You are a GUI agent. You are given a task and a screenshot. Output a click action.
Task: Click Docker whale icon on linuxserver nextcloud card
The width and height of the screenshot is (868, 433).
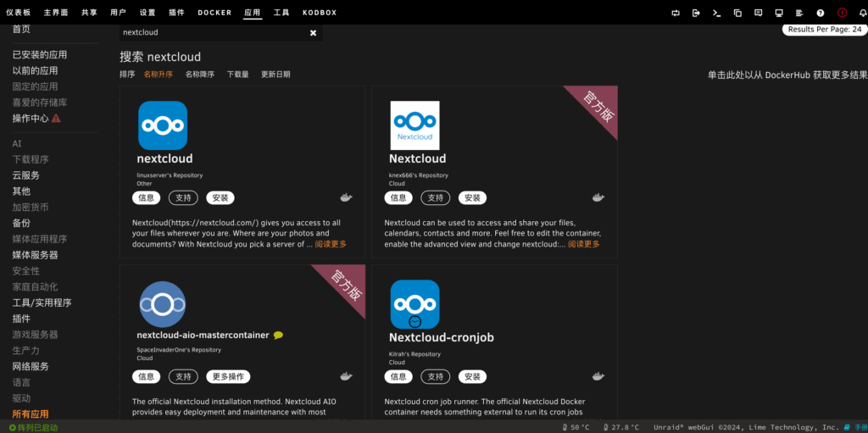346,197
